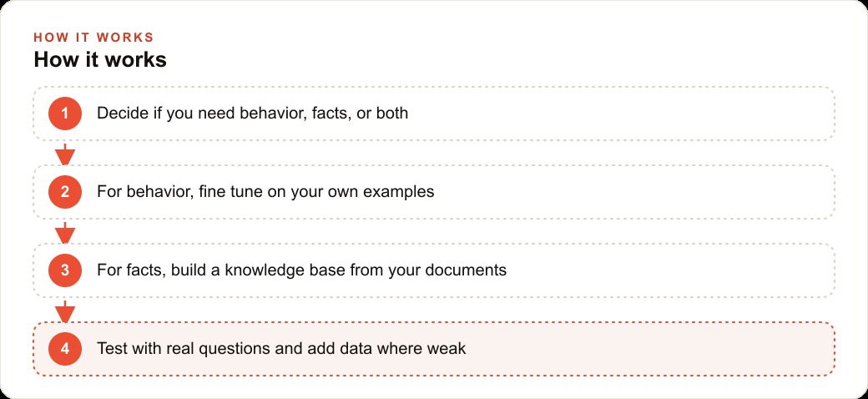Click the highlighted step 4 card

point(434,349)
